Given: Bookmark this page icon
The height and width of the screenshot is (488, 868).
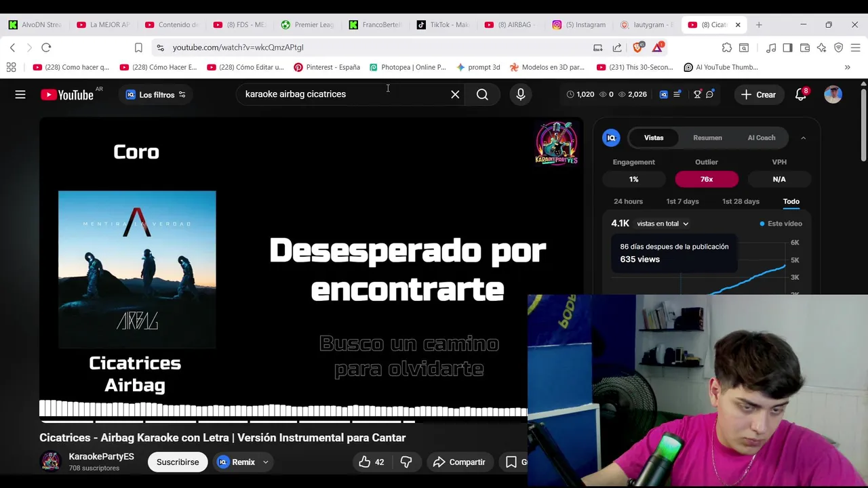Looking at the screenshot, I should (138, 47).
